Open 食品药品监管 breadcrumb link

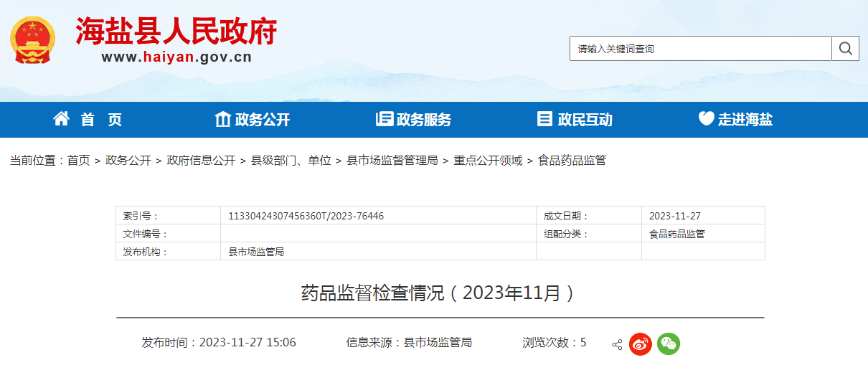click(572, 161)
